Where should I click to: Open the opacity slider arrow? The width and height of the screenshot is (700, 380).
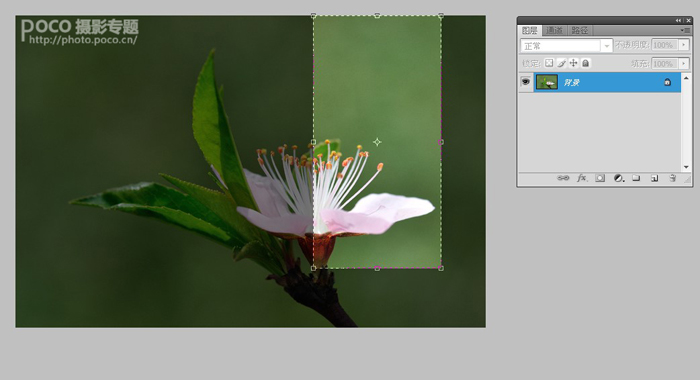(x=683, y=45)
